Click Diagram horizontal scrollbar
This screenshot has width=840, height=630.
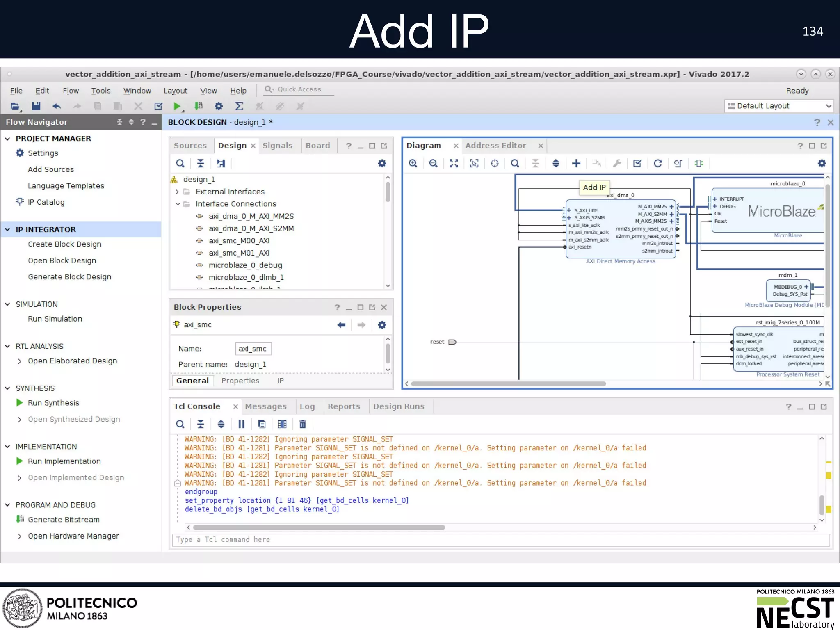click(509, 384)
